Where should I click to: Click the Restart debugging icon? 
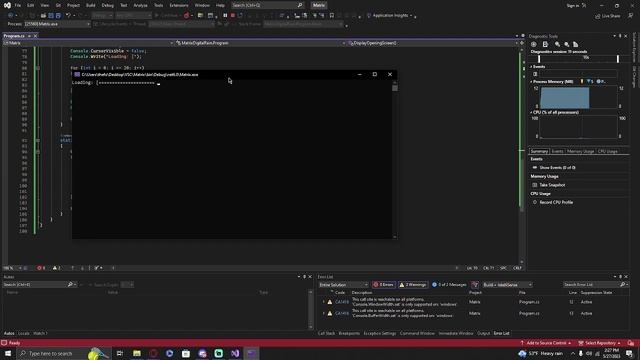[x=240, y=16]
